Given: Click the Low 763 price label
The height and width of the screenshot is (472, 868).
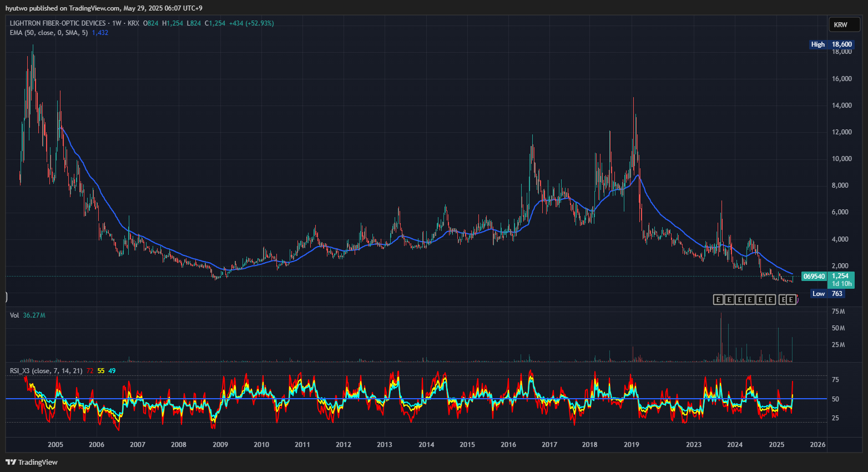Looking at the screenshot, I should click(827, 294).
